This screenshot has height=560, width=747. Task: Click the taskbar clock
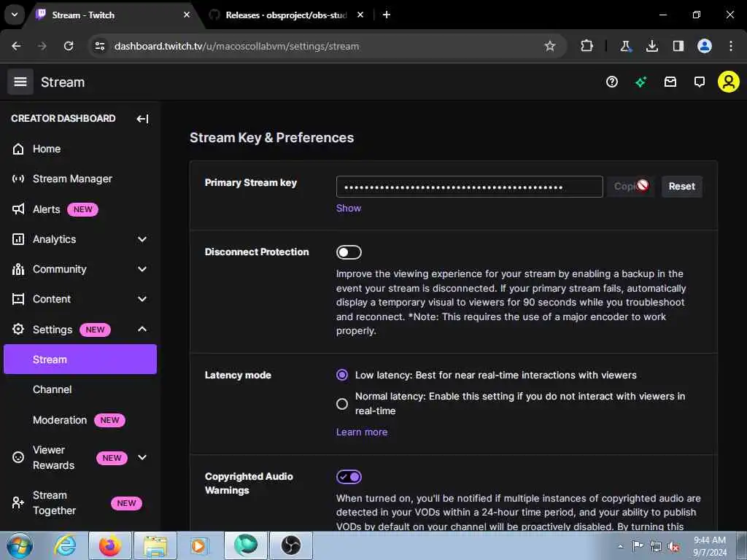click(709, 546)
